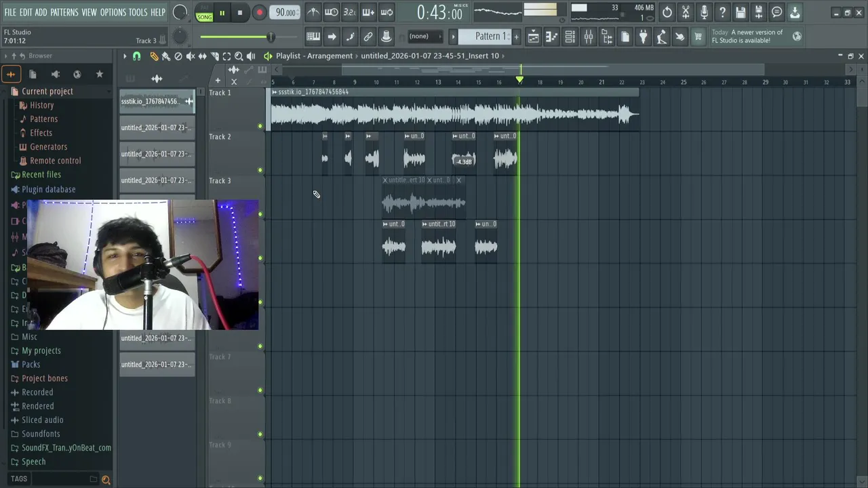This screenshot has height=488, width=868.
Task: Open the project picker
Action: click(x=625, y=37)
